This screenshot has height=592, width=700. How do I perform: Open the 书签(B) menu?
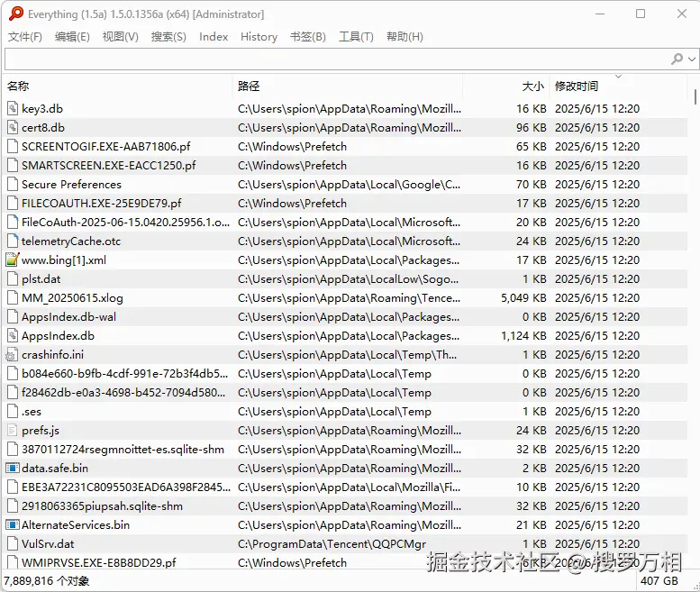pyautogui.click(x=308, y=37)
